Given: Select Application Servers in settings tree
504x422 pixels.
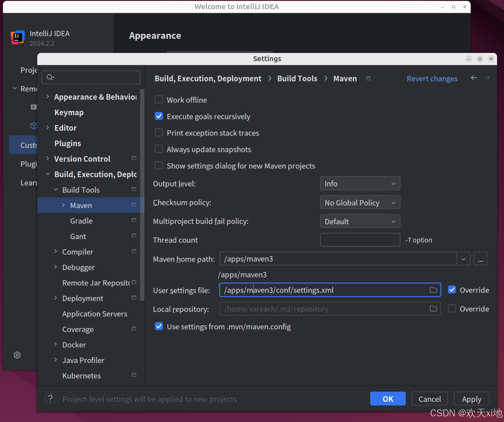Looking at the screenshot, I should 95,314.
